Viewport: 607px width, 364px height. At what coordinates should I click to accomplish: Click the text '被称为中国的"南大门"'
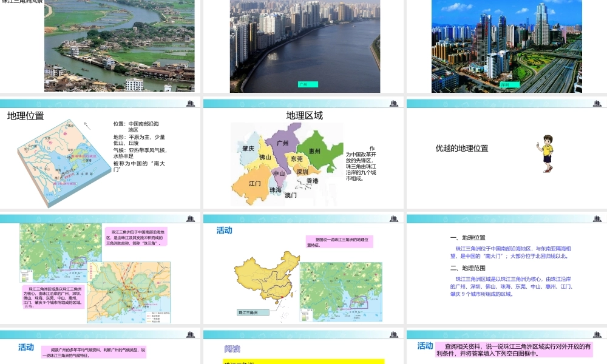point(139,166)
